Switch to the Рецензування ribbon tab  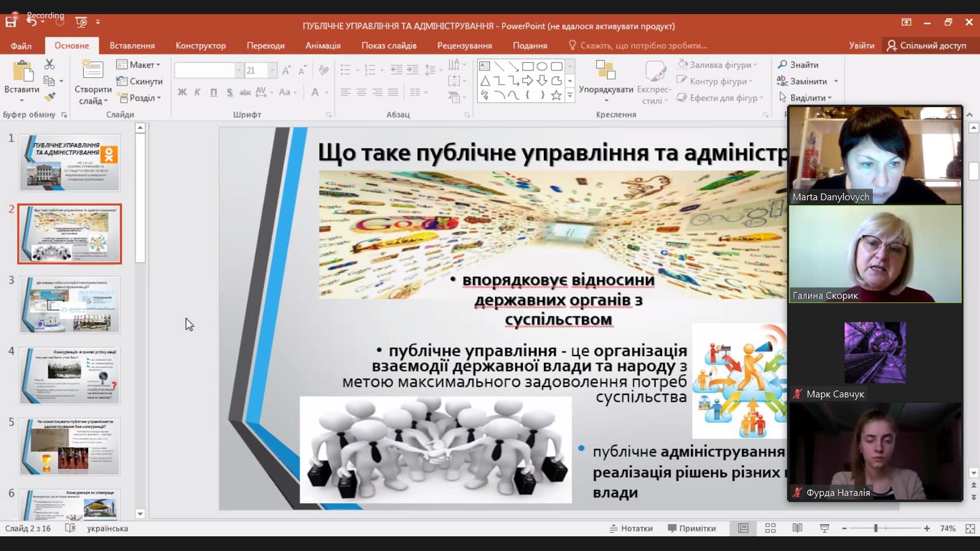tap(464, 45)
